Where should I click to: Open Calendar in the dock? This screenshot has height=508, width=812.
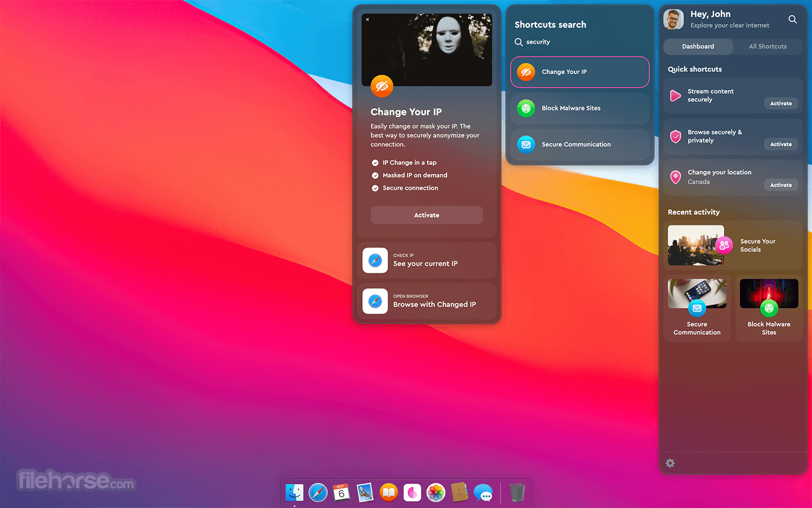coord(342,492)
